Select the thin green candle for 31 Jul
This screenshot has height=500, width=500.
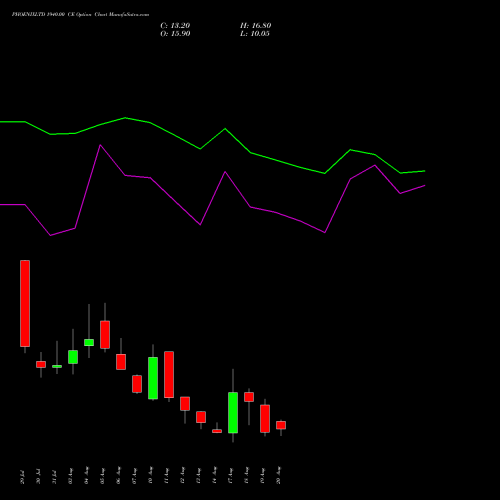pos(57,366)
